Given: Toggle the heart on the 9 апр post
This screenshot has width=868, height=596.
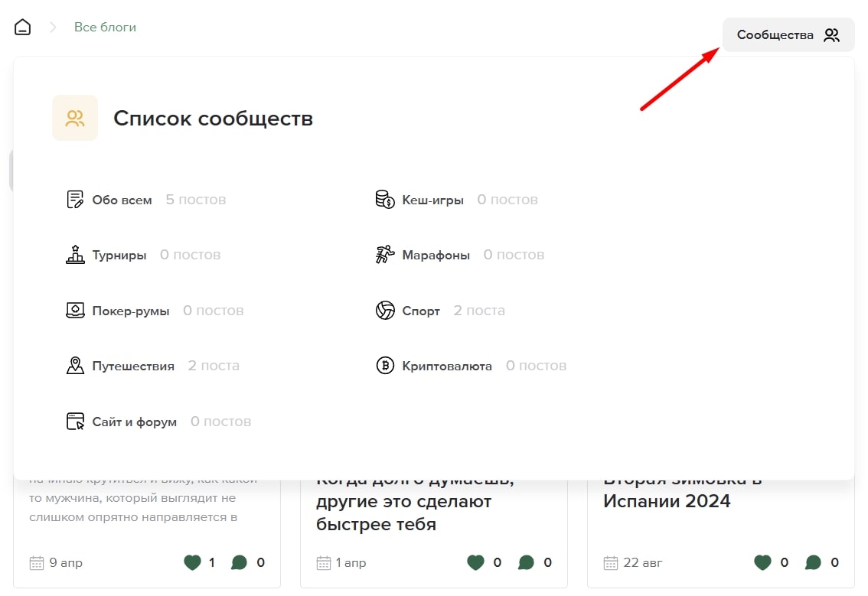Looking at the screenshot, I should click(192, 562).
